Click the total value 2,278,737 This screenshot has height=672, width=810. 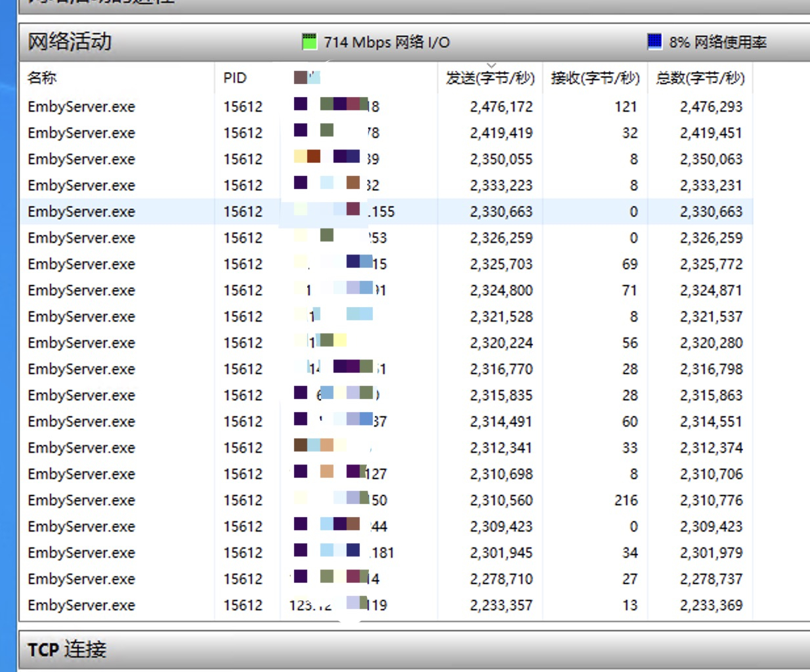point(712,579)
